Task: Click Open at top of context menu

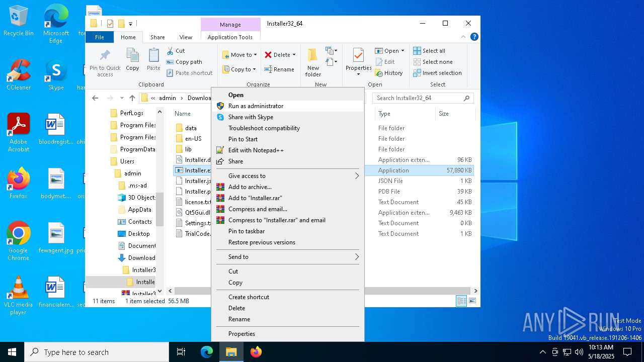Action: [x=287, y=95]
